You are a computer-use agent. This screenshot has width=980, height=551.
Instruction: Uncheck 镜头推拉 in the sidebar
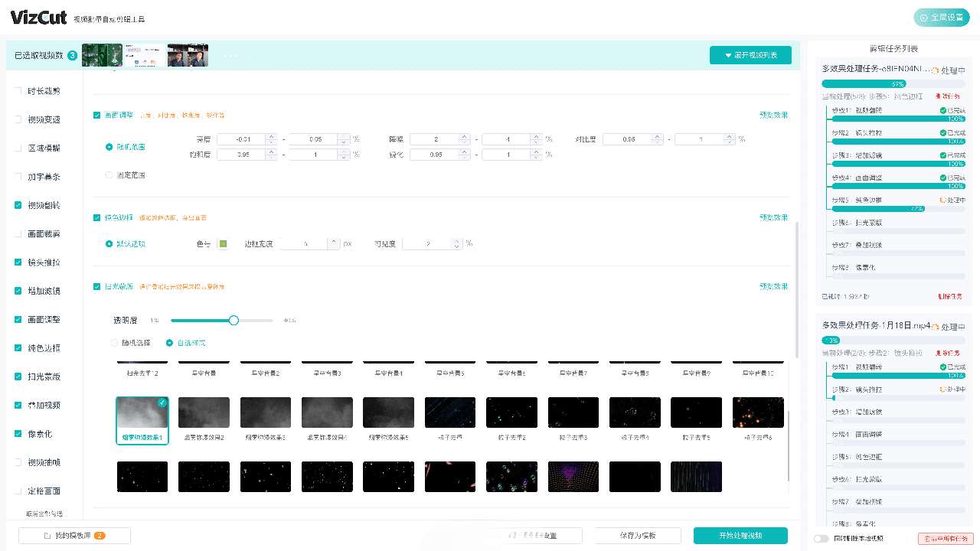pos(18,262)
